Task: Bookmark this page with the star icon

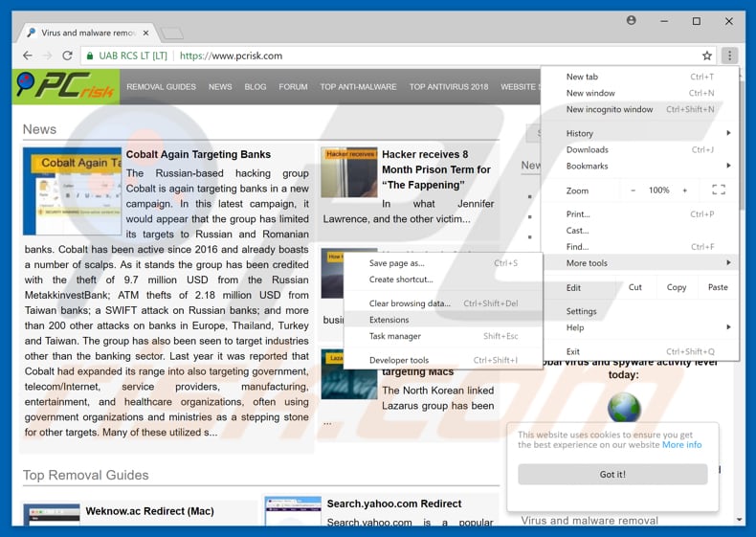Action: coord(707,56)
